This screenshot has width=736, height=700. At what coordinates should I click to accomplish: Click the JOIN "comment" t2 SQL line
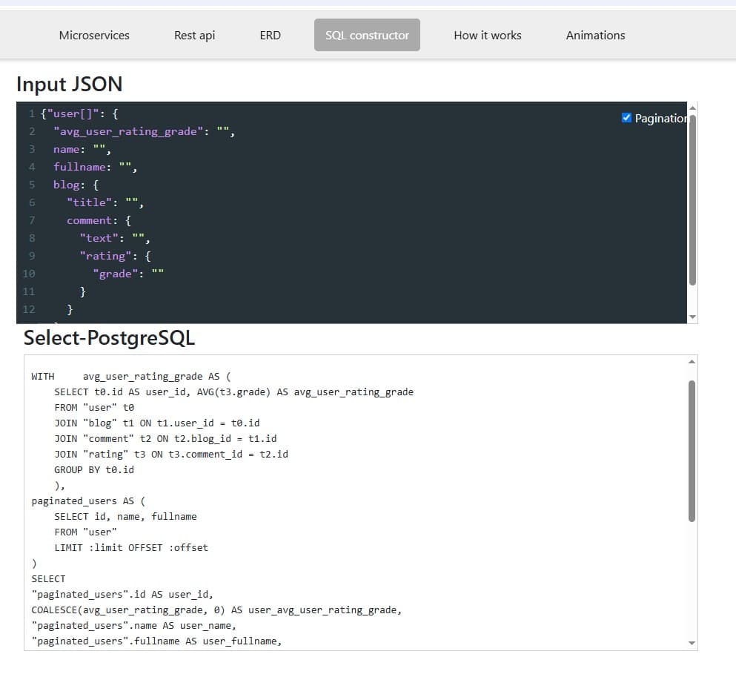[x=165, y=438]
